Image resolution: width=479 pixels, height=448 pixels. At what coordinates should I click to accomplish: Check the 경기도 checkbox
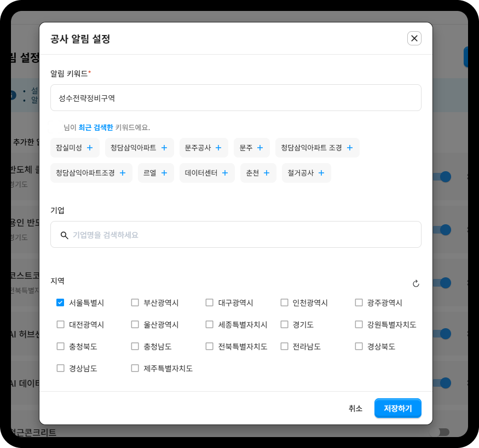pyautogui.click(x=284, y=324)
